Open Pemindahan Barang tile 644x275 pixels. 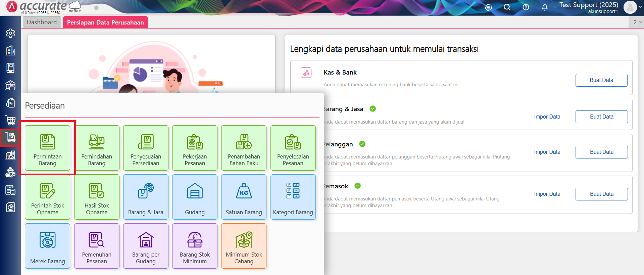click(x=97, y=148)
